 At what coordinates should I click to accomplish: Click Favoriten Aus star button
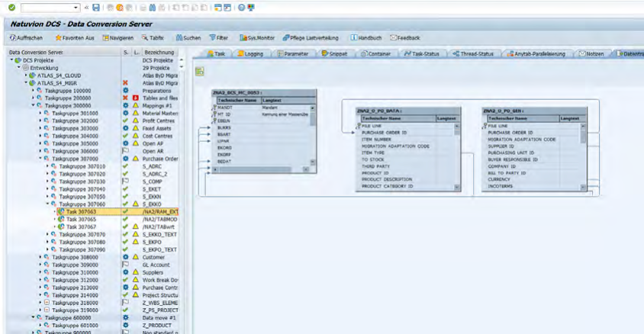click(74, 37)
